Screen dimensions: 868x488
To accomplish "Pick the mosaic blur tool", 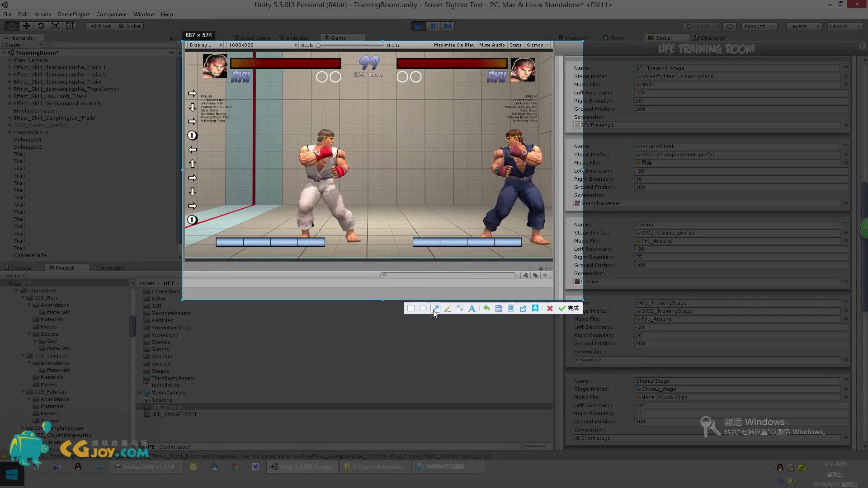I will (x=460, y=308).
